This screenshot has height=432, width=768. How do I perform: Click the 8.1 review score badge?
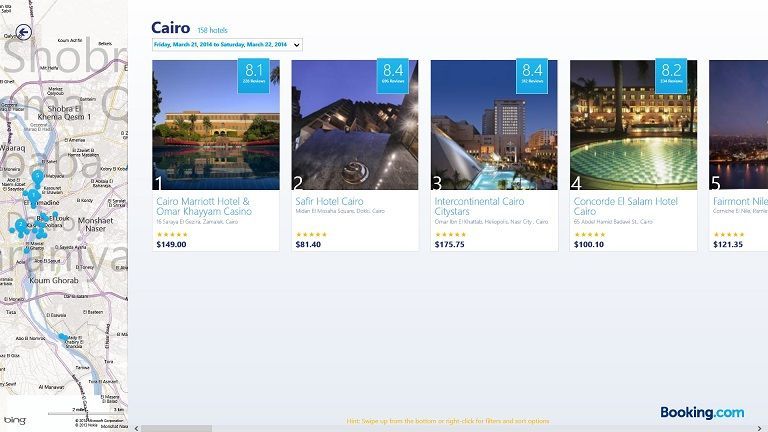(x=254, y=75)
